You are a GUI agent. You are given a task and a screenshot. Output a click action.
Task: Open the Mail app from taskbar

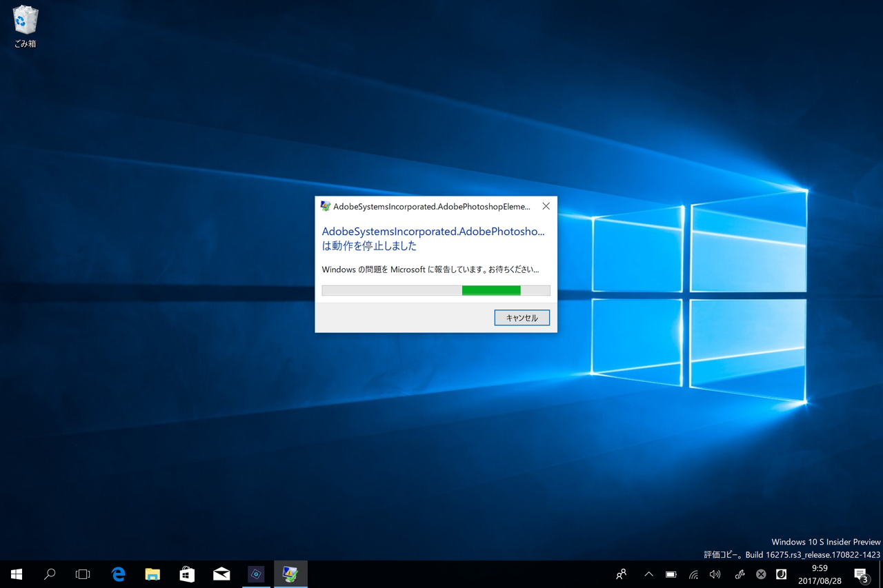click(x=221, y=574)
